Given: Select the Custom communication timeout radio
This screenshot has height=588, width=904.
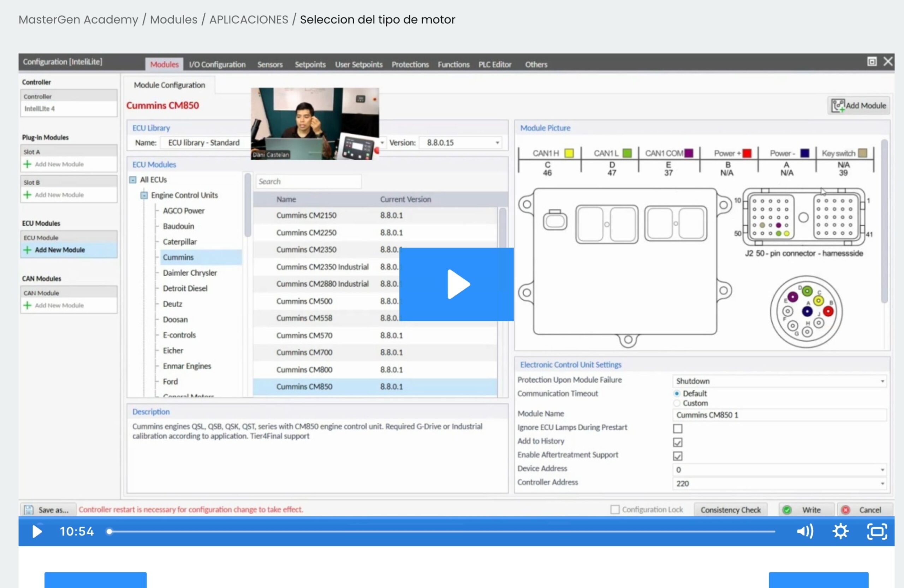Looking at the screenshot, I should (x=677, y=403).
